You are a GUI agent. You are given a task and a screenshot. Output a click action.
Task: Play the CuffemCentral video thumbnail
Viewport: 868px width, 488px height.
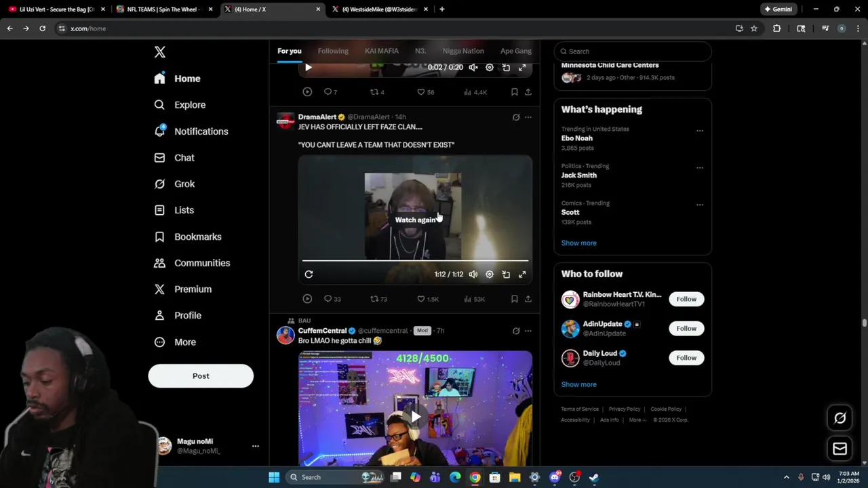click(415, 417)
